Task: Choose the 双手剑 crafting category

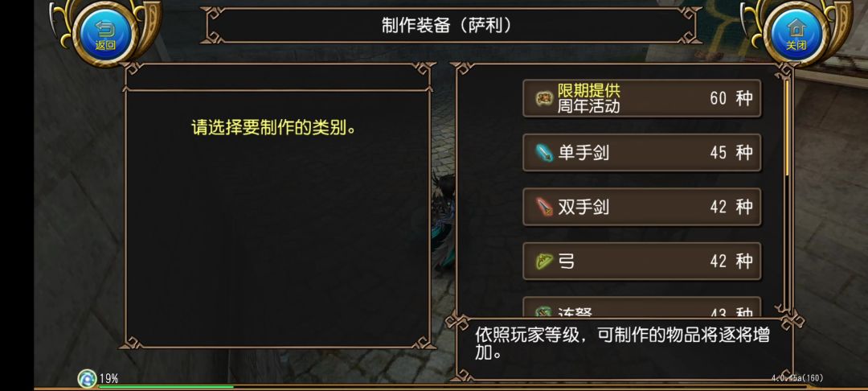Action: click(x=641, y=207)
